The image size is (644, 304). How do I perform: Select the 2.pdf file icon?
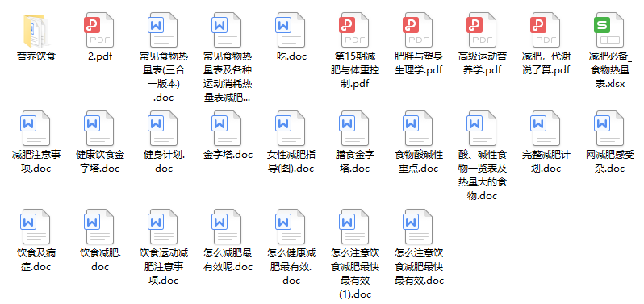click(x=99, y=30)
